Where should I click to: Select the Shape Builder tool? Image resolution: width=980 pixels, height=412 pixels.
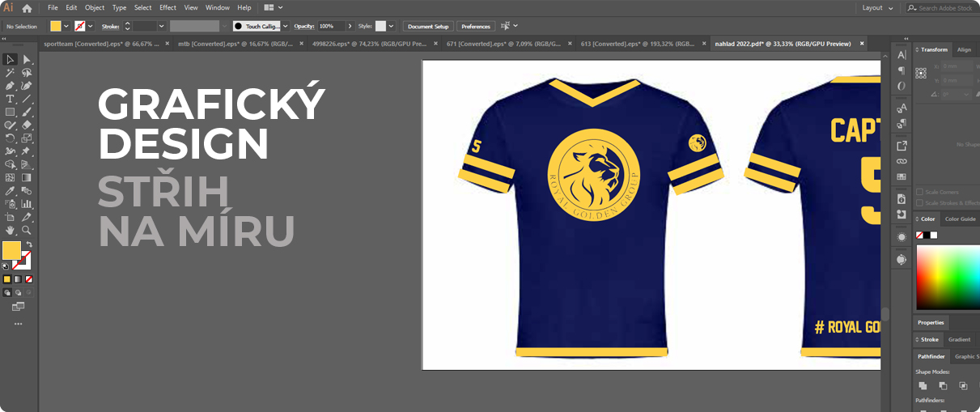pyautogui.click(x=10, y=164)
